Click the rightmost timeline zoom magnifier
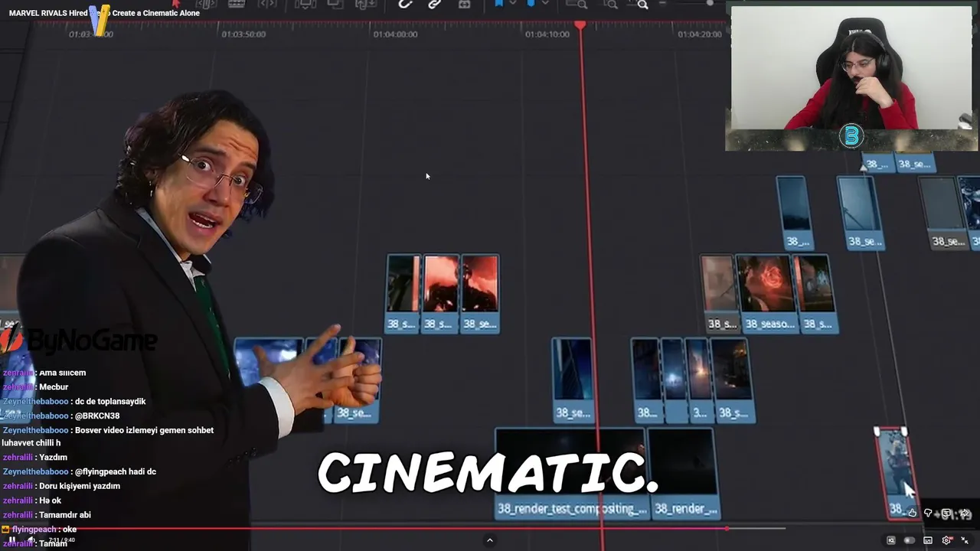This screenshot has width=980, height=551. [x=642, y=4]
